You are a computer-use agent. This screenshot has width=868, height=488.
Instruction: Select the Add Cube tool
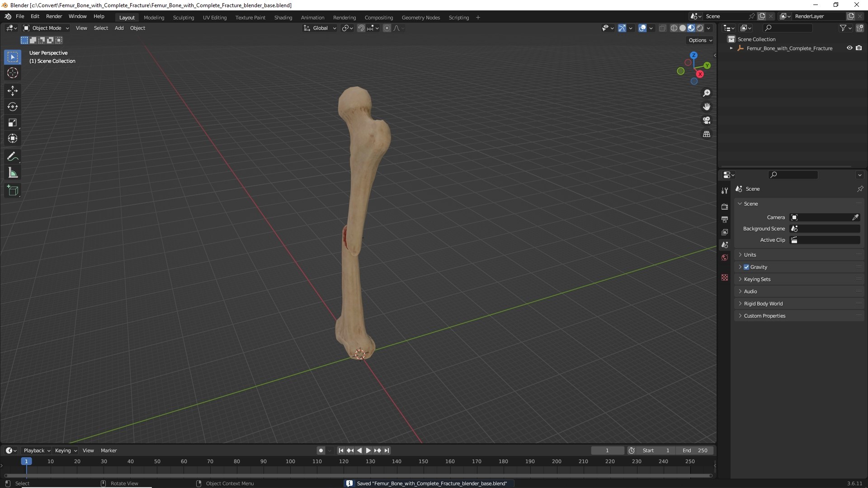click(13, 191)
